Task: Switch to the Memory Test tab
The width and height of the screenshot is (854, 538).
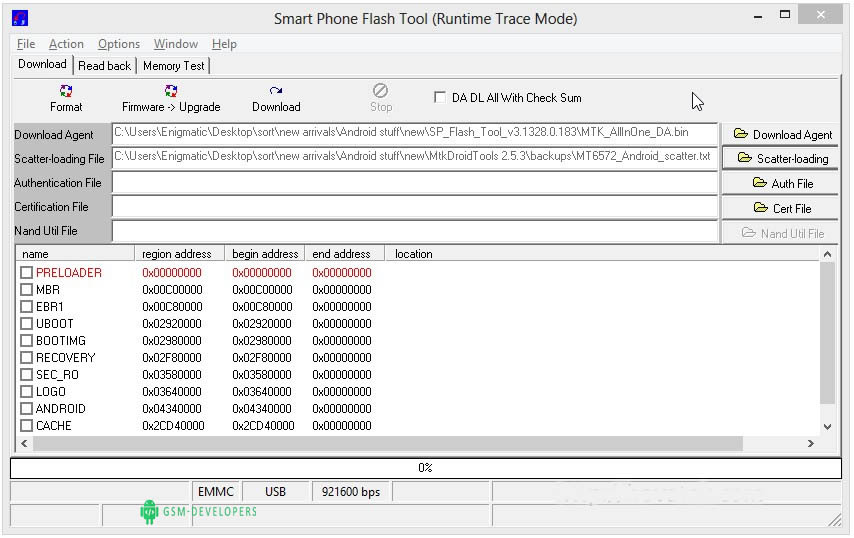Action: click(174, 66)
